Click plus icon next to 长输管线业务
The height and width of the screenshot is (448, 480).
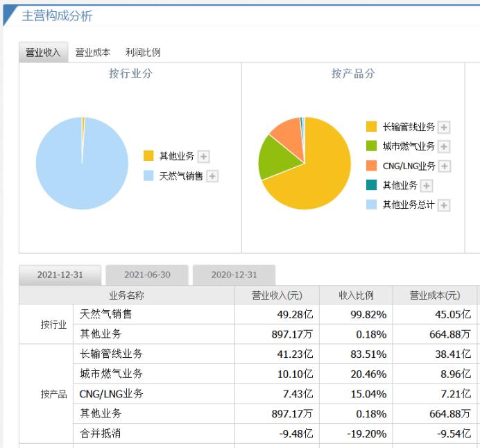(444, 127)
